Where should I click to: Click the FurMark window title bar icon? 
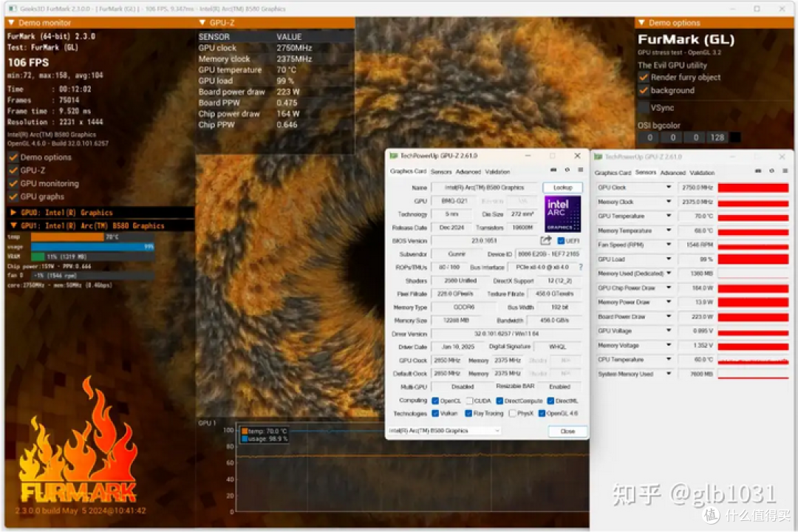pyautogui.click(x=13, y=9)
